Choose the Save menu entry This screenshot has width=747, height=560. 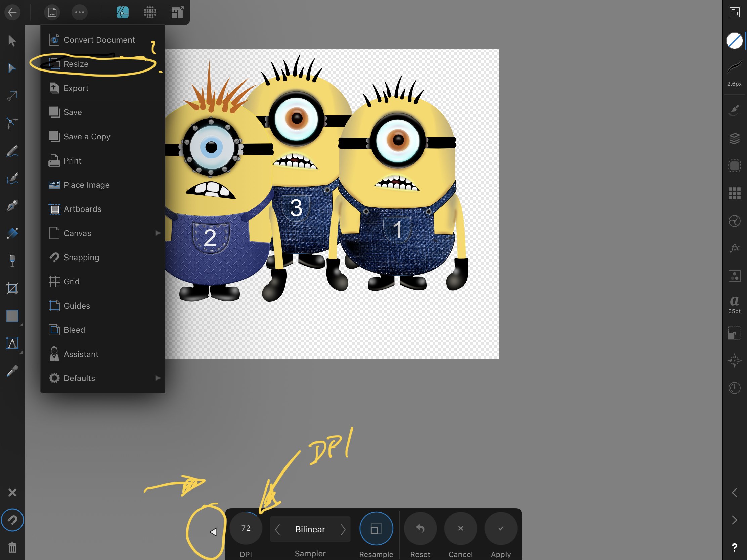(x=103, y=112)
